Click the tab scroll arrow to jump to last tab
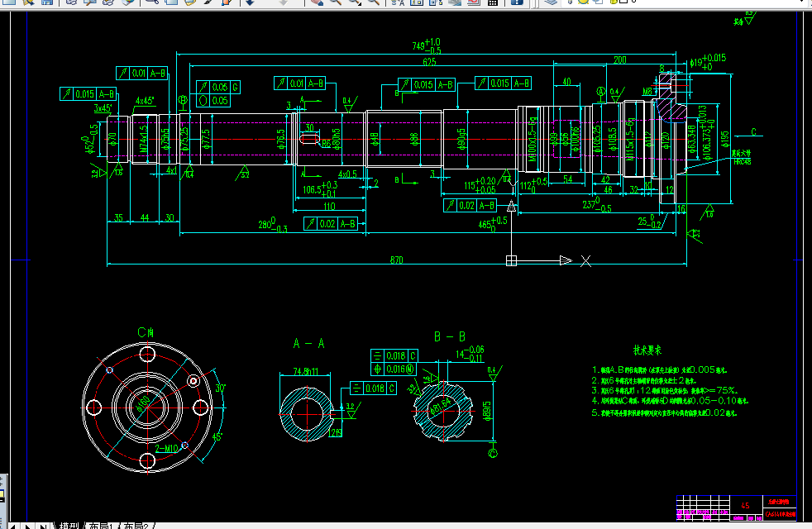Viewport: 812px width, 529px height. pyautogui.click(x=44, y=526)
